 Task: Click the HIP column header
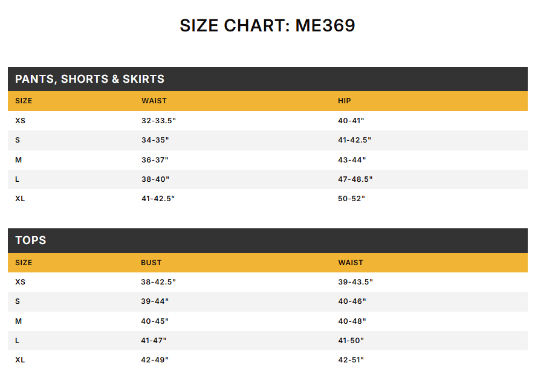tap(344, 101)
